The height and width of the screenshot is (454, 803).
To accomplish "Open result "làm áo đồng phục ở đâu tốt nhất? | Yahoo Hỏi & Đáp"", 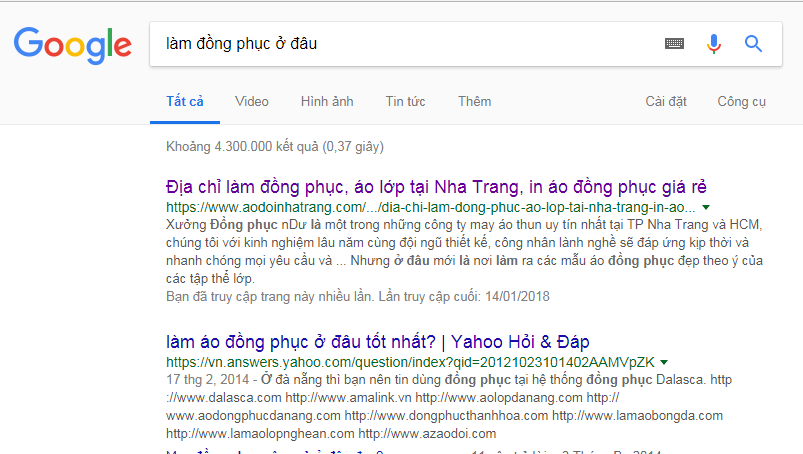I will pyautogui.click(x=377, y=342).
